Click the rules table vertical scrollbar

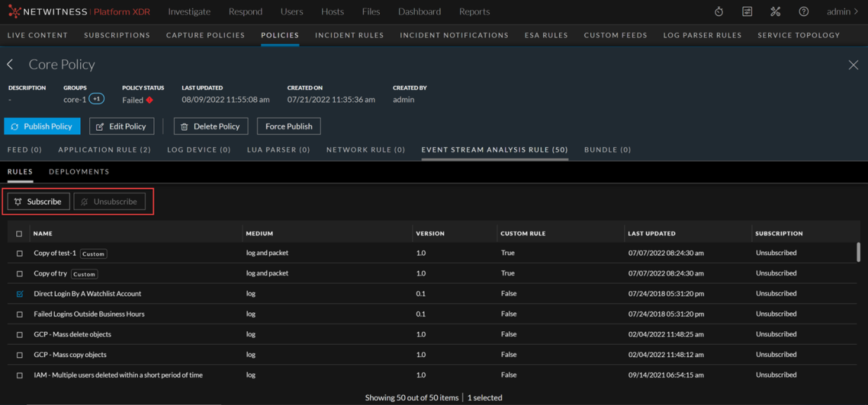pos(858,252)
